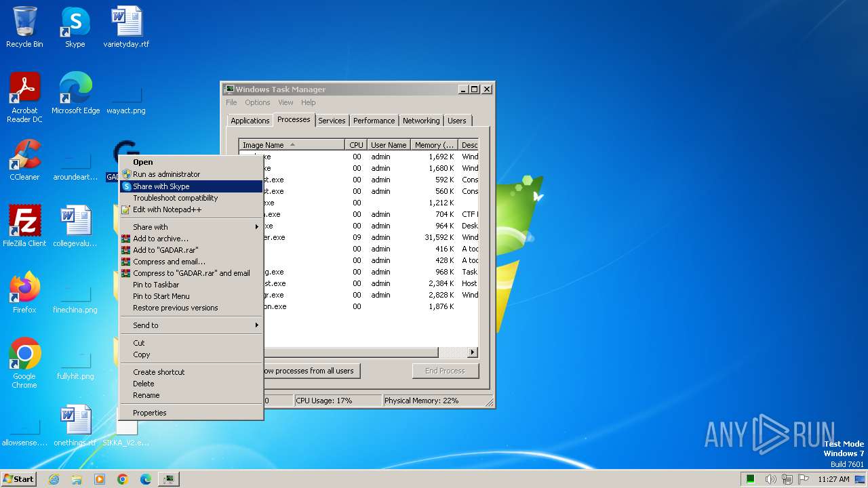Switch to the Services tab
The image size is (868, 488).
coord(332,121)
